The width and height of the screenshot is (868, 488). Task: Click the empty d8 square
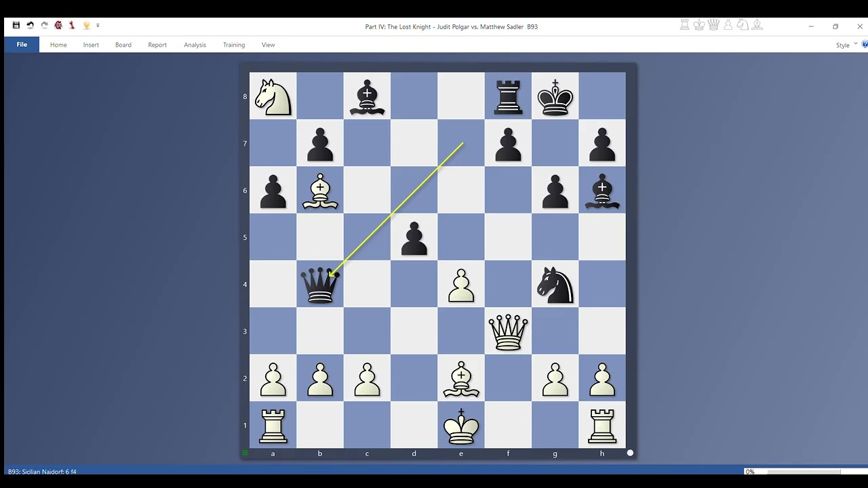414,96
